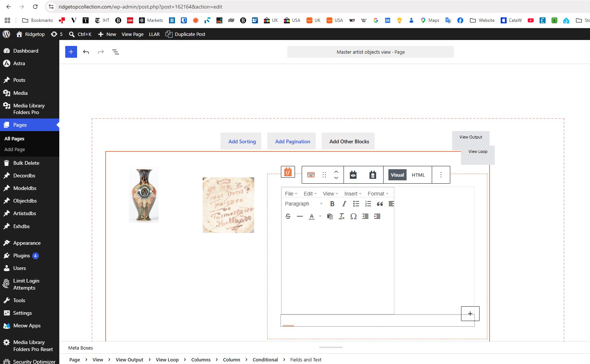
Task: Move the block up with the chevron
Action: click(x=336, y=172)
